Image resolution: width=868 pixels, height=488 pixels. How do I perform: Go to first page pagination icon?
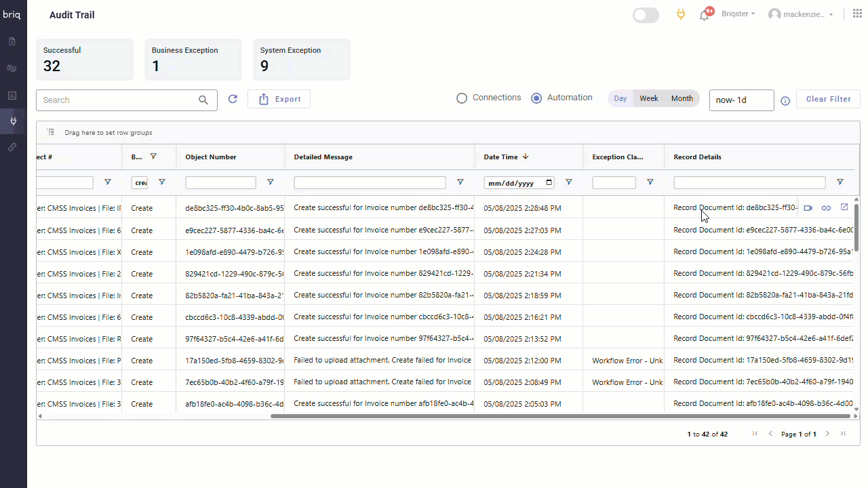point(755,434)
